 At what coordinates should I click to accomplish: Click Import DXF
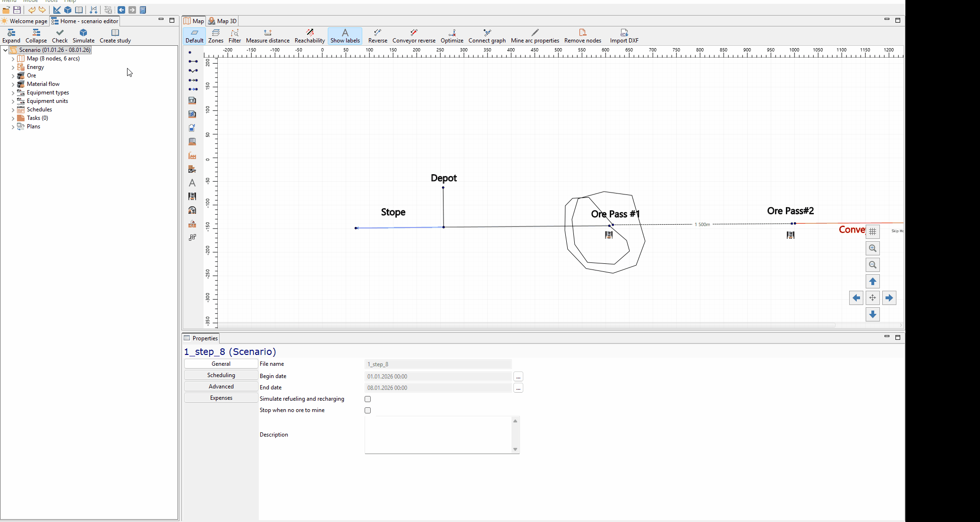624,36
